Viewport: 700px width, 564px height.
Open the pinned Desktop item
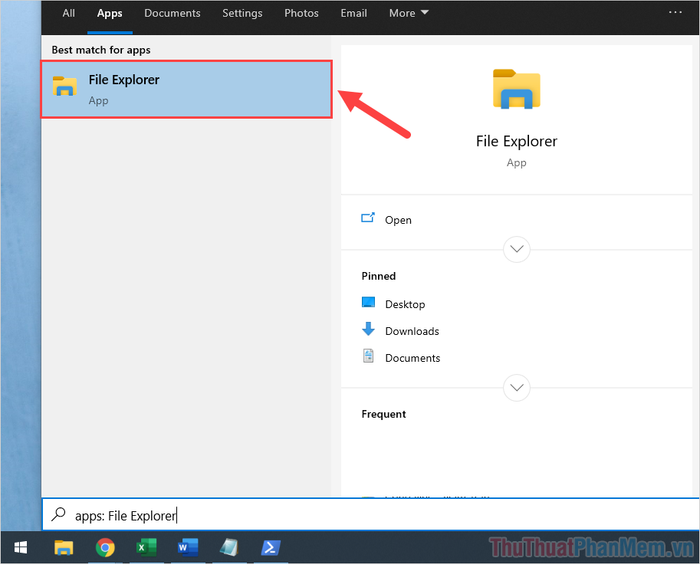tap(405, 304)
